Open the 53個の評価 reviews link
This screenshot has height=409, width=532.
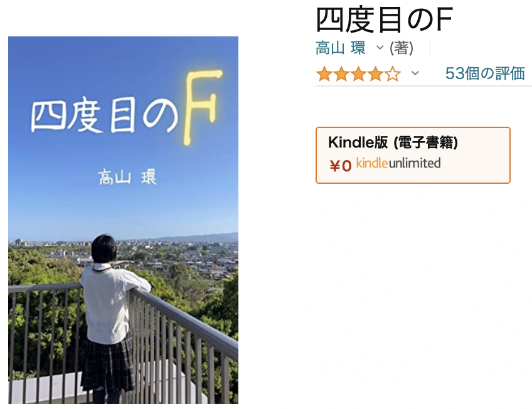pos(485,73)
